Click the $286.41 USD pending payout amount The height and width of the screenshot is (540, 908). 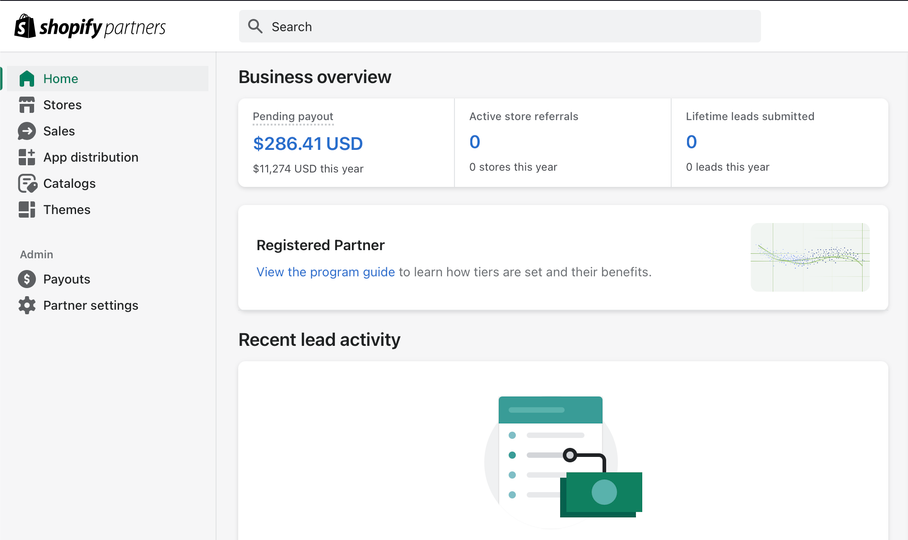coord(307,144)
